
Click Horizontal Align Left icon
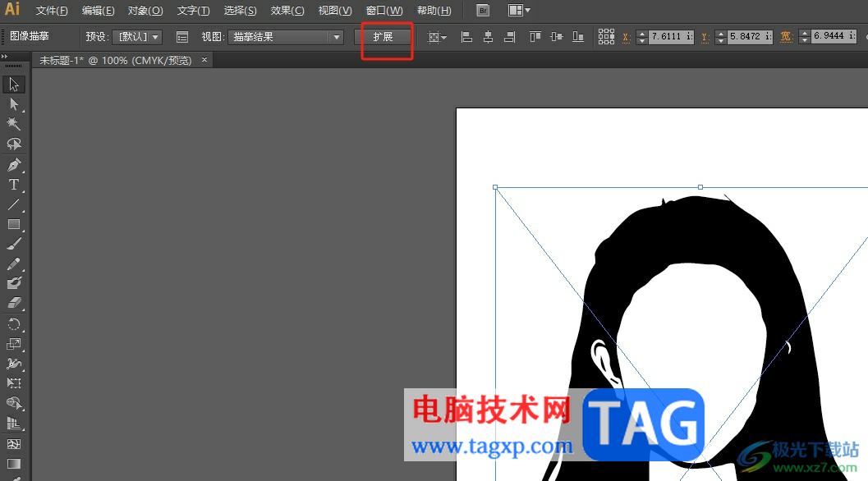(x=466, y=37)
